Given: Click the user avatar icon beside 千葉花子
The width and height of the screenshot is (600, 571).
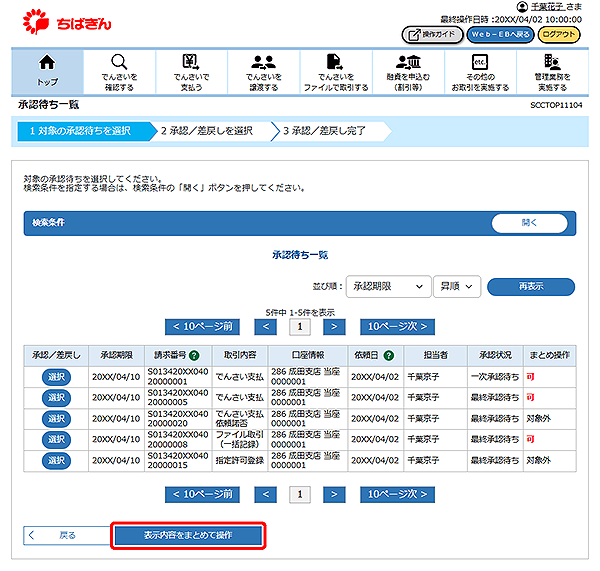Looking at the screenshot, I should click(x=522, y=7).
